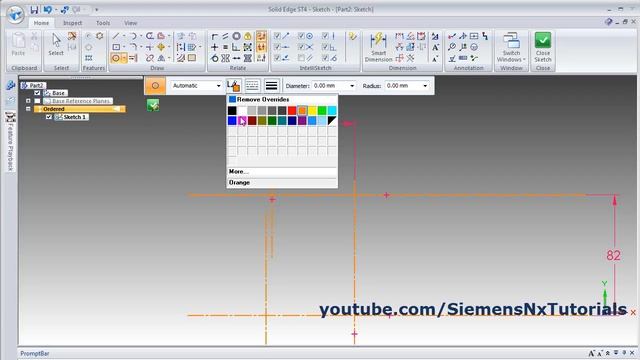Click the Perpendicular relationship icon in Relate
The image size is (640, 360).
pyautogui.click(x=236, y=47)
